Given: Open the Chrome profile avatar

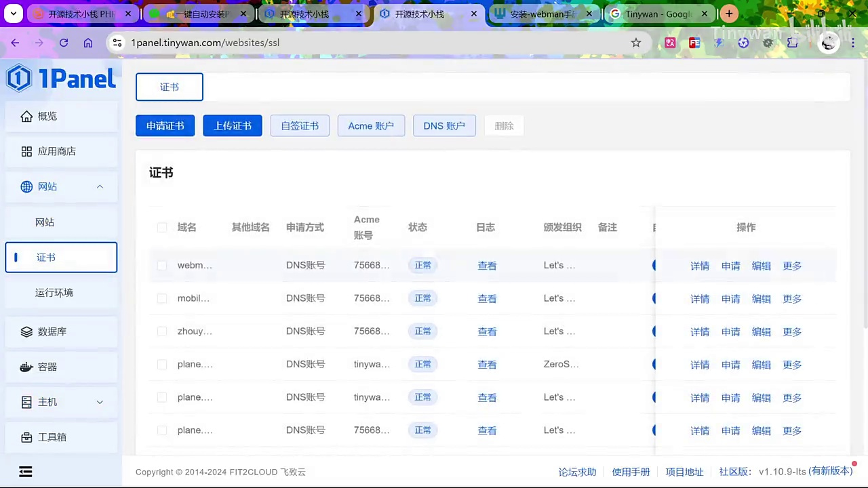Looking at the screenshot, I should coord(829,43).
